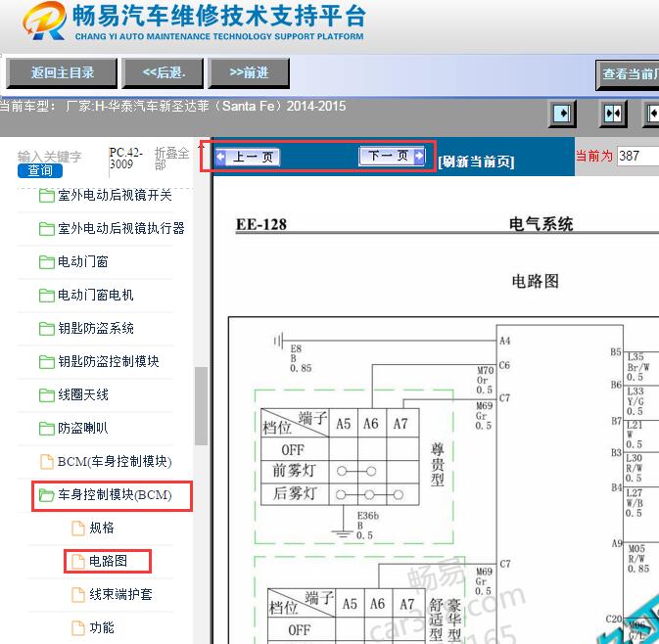Image resolution: width=659 pixels, height=644 pixels.
Task: Click the panel layout icon with left dot
Action: click(x=562, y=114)
